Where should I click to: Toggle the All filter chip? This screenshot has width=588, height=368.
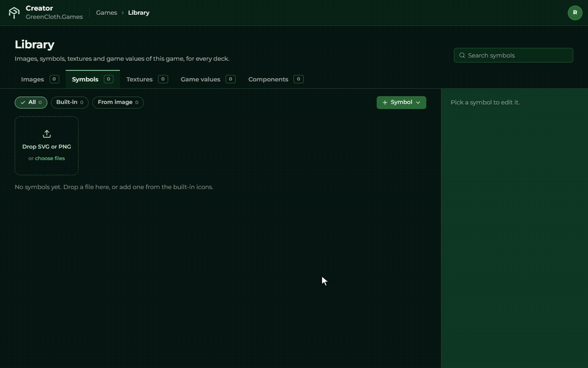[31, 102]
